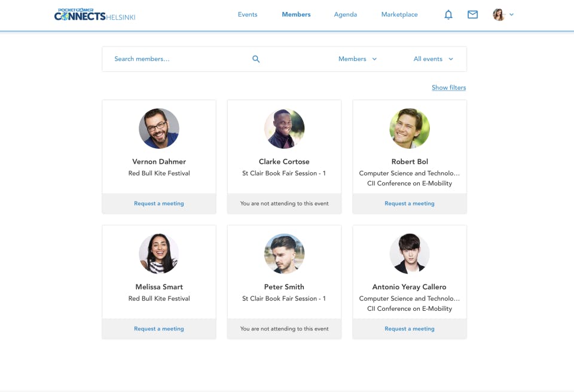This screenshot has height=392, width=574.
Task: Open Vernon Dahmer's profile photo
Action: coord(159,128)
